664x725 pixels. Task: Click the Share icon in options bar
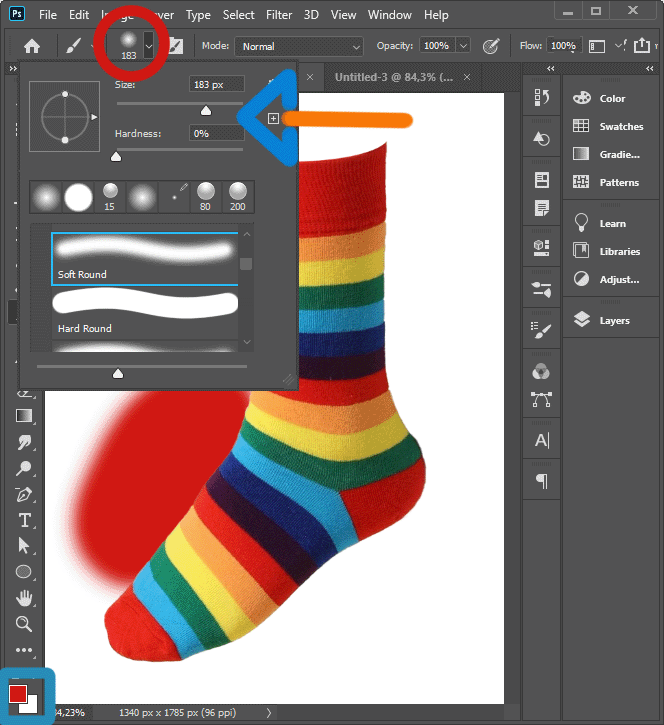click(642, 45)
